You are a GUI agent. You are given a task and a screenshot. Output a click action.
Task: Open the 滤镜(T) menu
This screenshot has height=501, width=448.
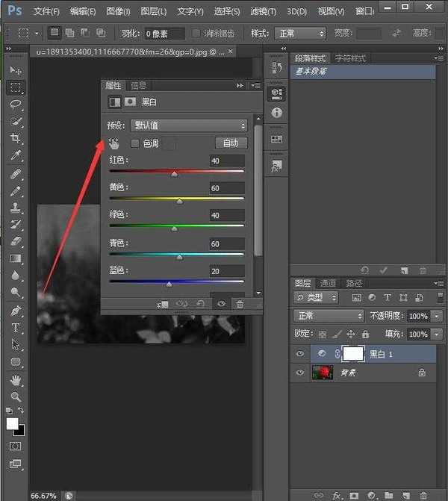[261, 12]
